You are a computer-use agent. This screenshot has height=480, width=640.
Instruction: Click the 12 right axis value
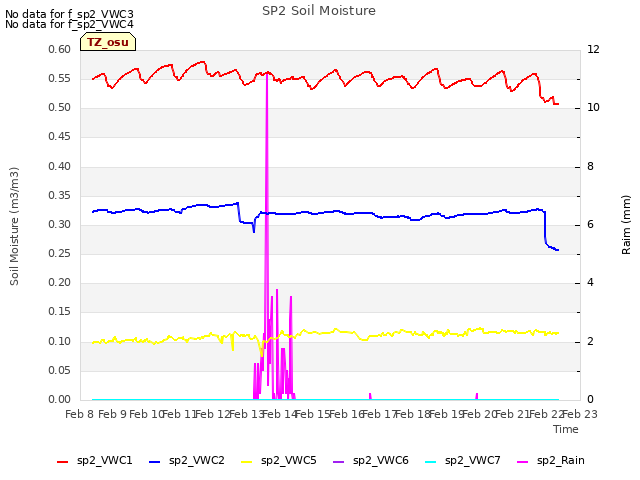pyautogui.click(x=593, y=49)
